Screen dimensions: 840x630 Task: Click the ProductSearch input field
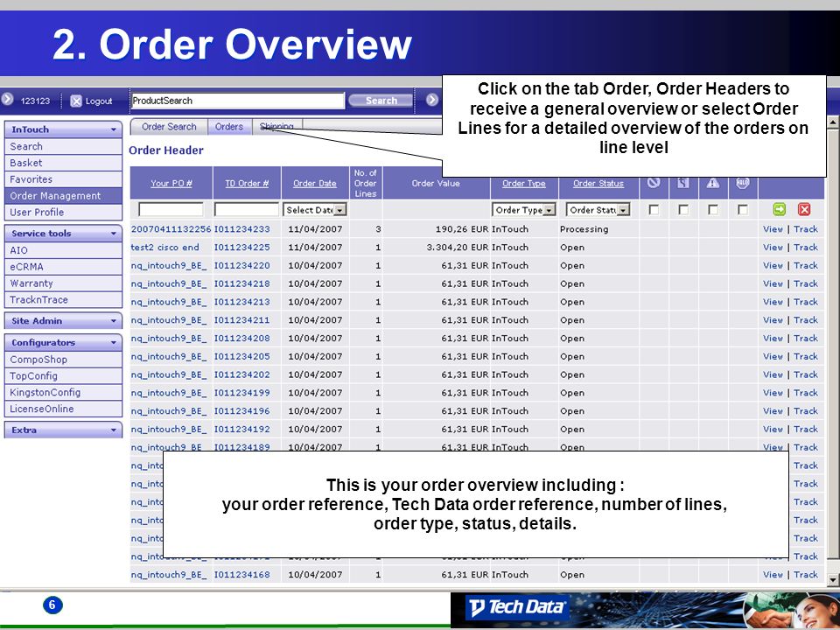237,101
